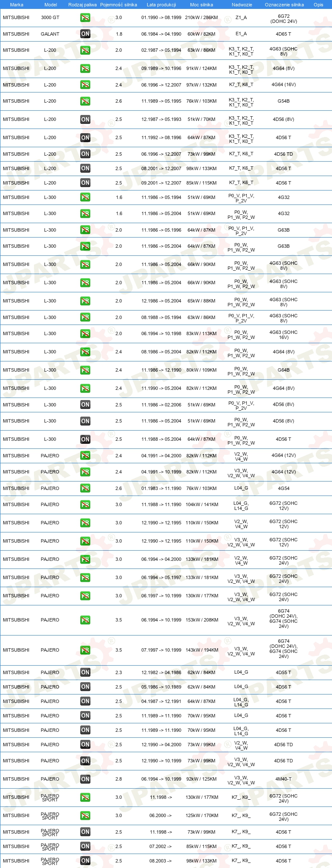Click the 210kW / 286KM power value

pyautogui.click(x=202, y=18)
